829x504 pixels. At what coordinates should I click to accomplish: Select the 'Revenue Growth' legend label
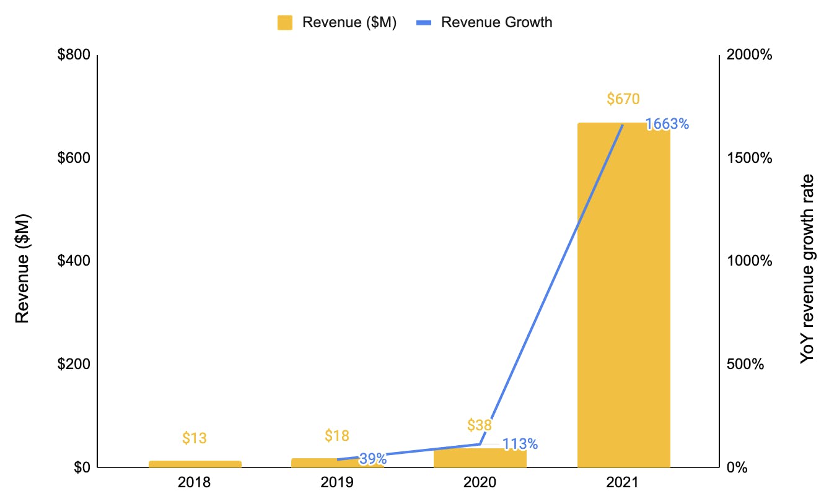[496, 23]
